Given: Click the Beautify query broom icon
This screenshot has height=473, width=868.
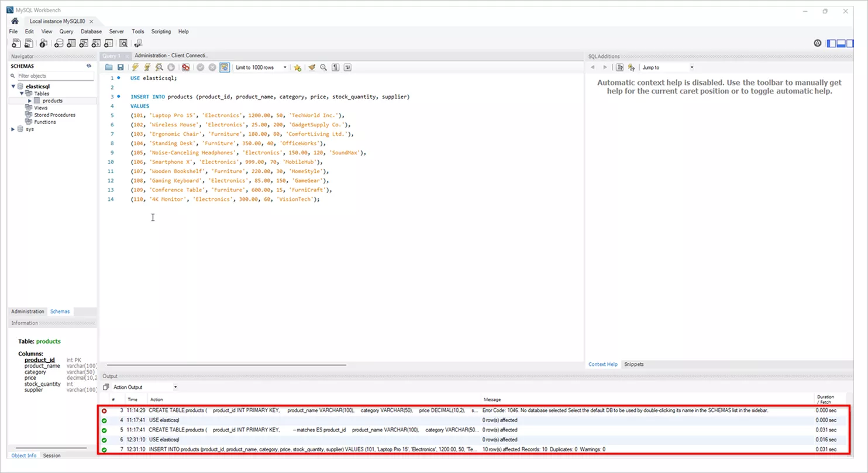Looking at the screenshot, I should [x=312, y=67].
